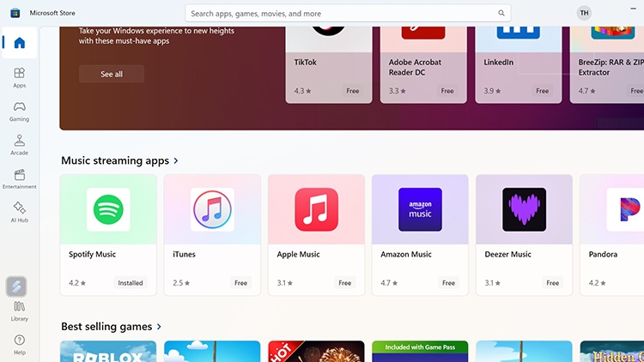
Task: Click the Pandora title text
Action: tap(603, 255)
